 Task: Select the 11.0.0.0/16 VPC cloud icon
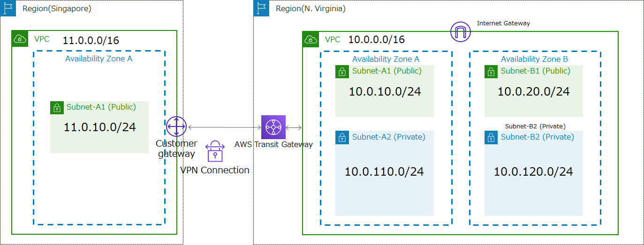(20, 39)
